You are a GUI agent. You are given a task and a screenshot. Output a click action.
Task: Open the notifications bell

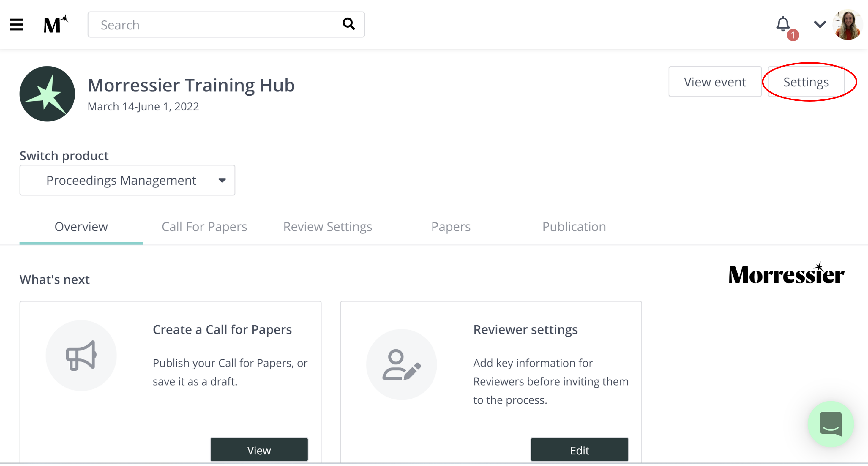783,24
